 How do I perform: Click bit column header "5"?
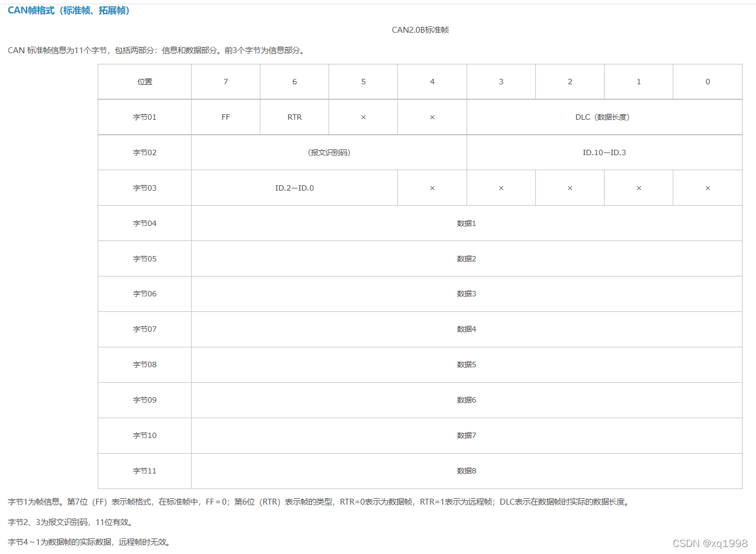[x=364, y=82]
